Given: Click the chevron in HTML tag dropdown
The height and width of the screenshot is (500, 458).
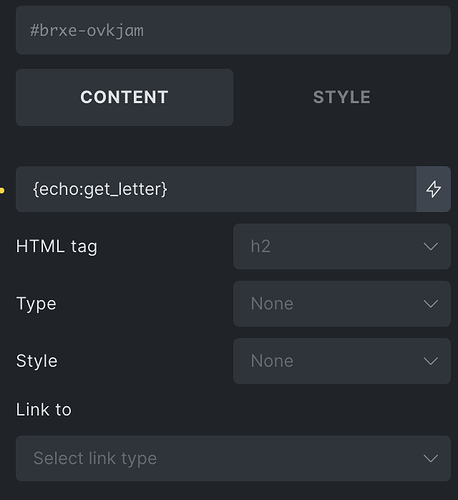Looking at the screenshot, I should pyautogui.click(x=430, y=247).
